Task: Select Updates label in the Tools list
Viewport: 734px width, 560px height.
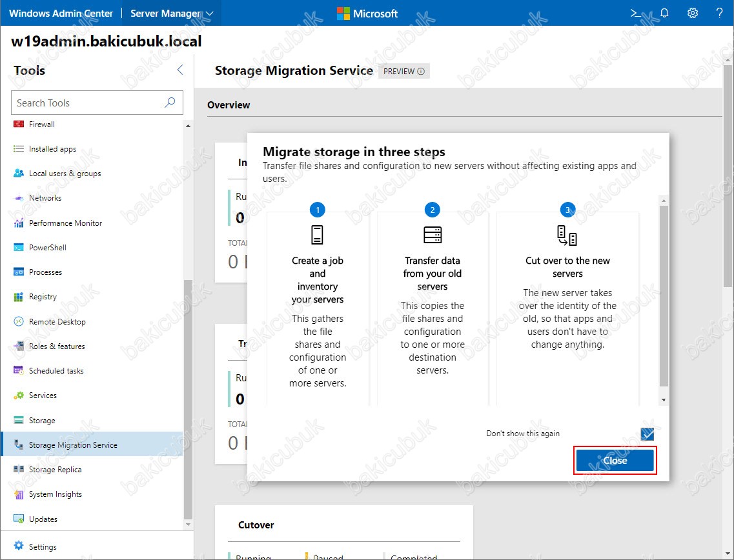Action: point(43,519)
